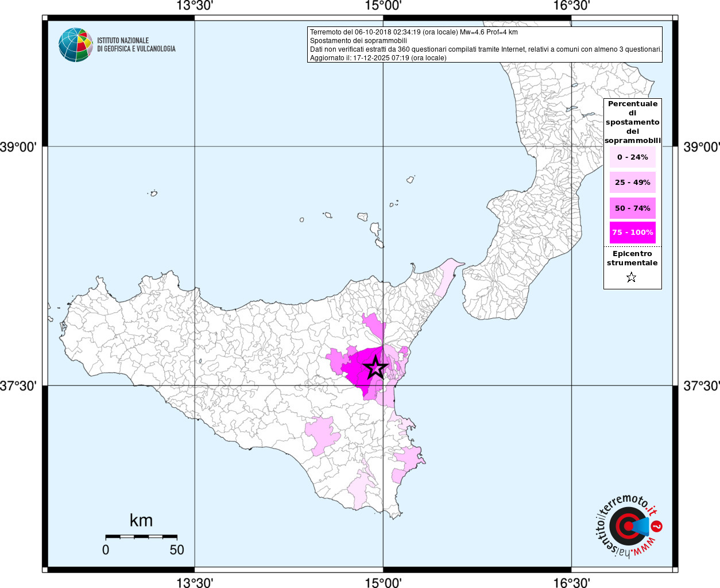Click the Istituto Nazionale di Geofisica text
The image size is (720, 588).
pyautogui.click(x=136, y=45)
